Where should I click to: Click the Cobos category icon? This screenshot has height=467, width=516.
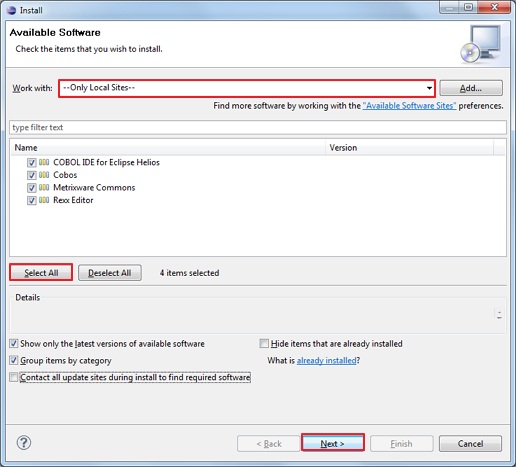point(44,175)
